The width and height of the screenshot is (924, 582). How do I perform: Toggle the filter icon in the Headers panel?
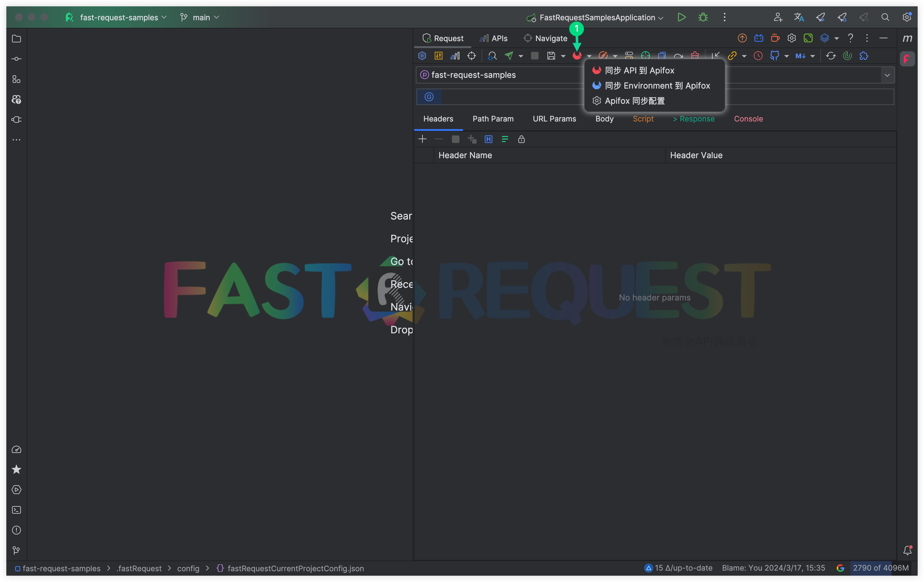click(x=505, y=139)
